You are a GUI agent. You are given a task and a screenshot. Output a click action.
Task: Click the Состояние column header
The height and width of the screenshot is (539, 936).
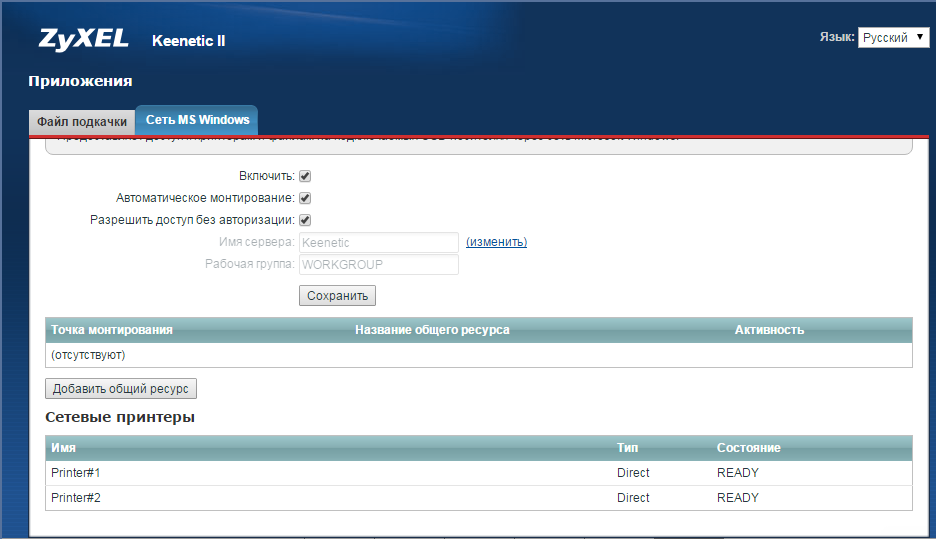click(748, 448)
